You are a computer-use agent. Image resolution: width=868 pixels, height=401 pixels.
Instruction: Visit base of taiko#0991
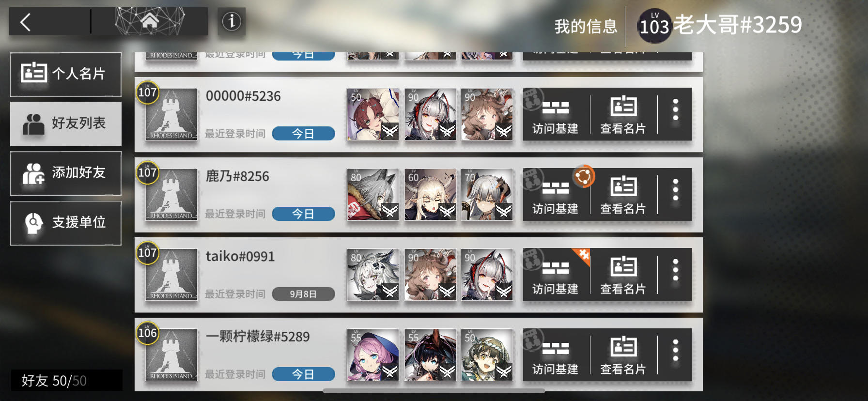click(x=556, y=275)
